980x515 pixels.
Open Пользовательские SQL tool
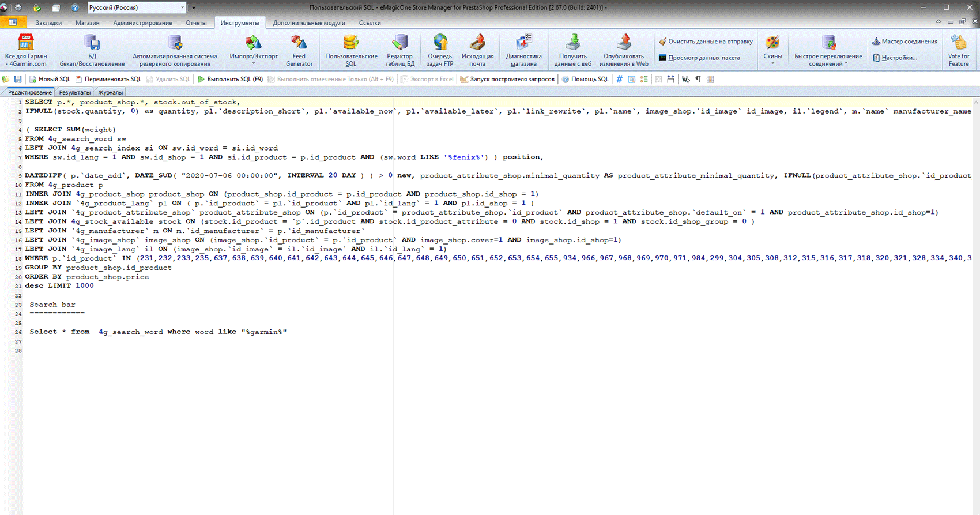[x=351, y=50]
